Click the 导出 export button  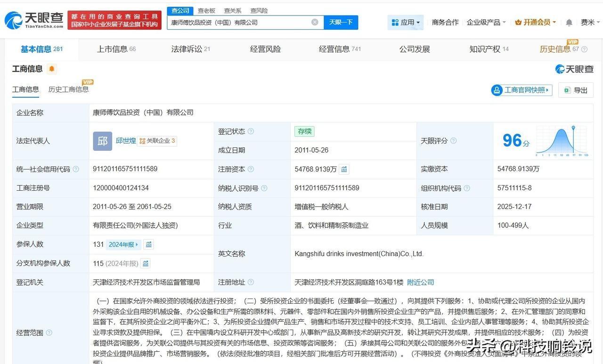click(576, 90)
